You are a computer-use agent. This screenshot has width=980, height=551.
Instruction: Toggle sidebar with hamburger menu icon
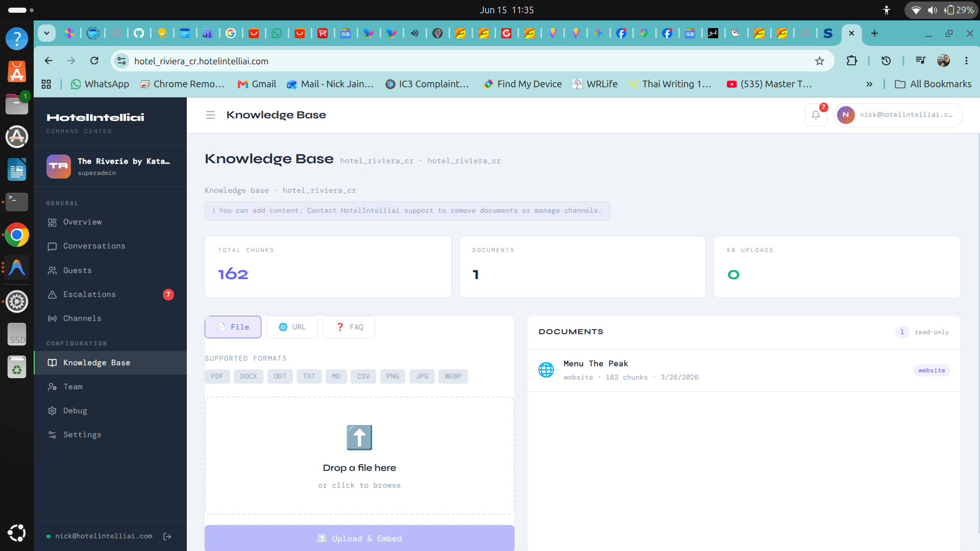(210, 115)
